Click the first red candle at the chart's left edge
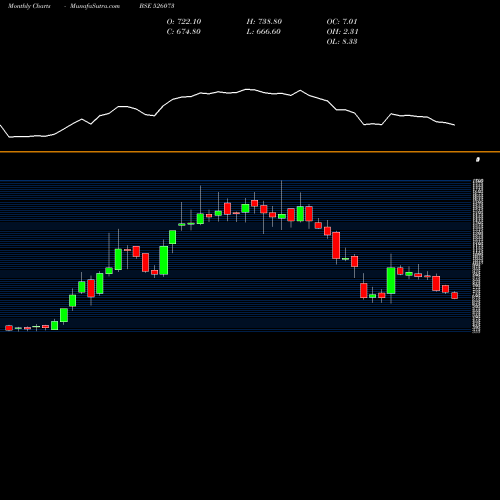This screenshot has width=500, height=500. [9, 328]
